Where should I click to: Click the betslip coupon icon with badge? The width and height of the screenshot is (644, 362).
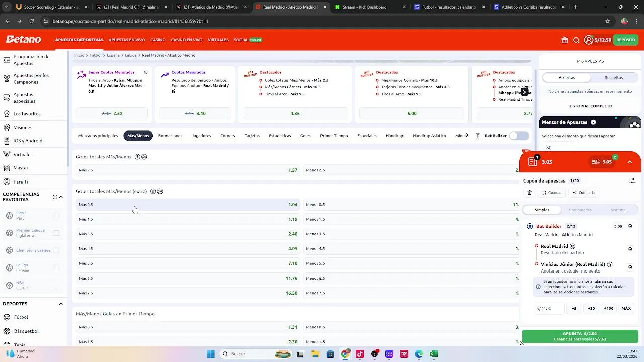(533, 161)
